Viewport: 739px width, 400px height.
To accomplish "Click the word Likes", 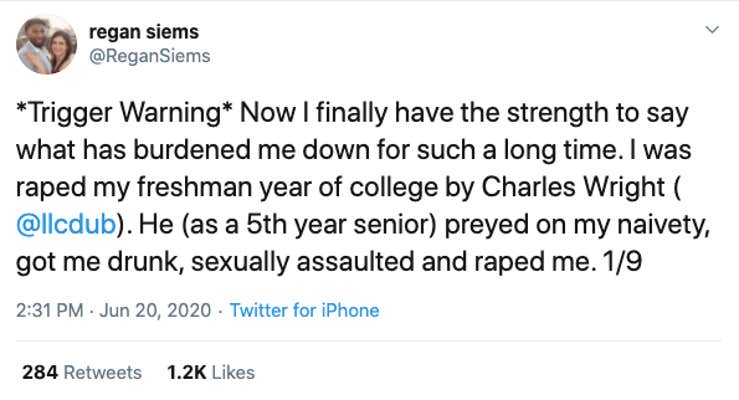I will (233, 373).
